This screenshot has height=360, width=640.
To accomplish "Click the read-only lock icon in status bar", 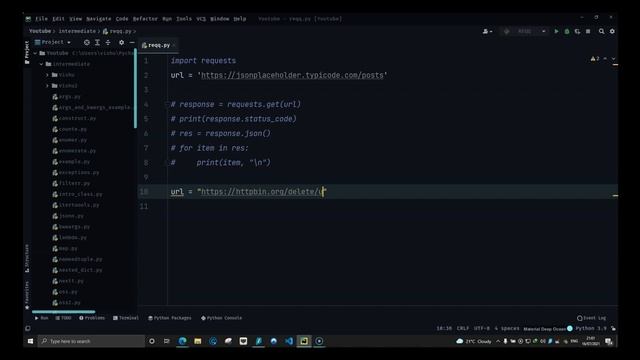I will tap(613, 328).
